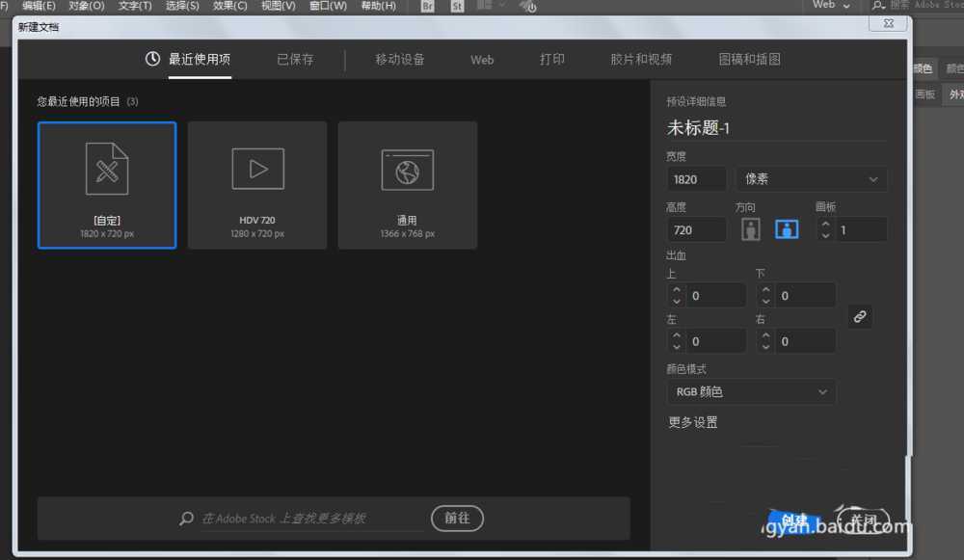Screen dimensions: 964x560
Task: Click the magnifier icon in the Adobe Stock search bar
Action: click(186, 518)
